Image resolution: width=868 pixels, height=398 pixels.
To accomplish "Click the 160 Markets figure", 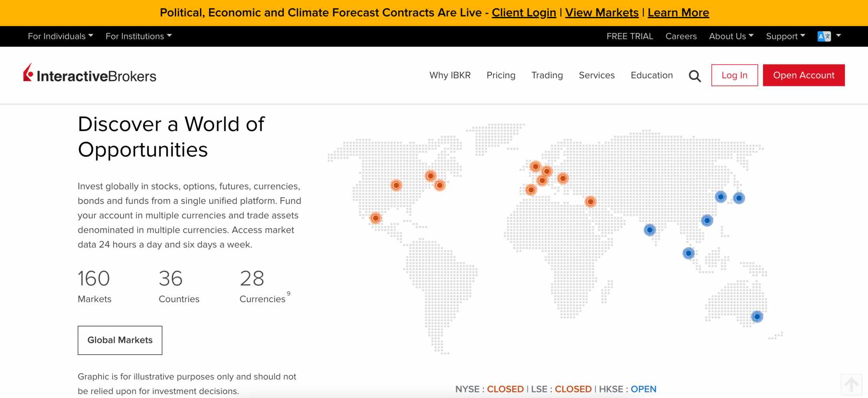I will tap(95, 286).
